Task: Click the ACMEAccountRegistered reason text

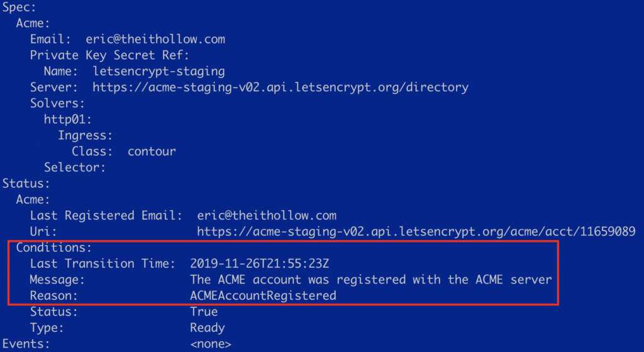Action: (x=263, y=295)
